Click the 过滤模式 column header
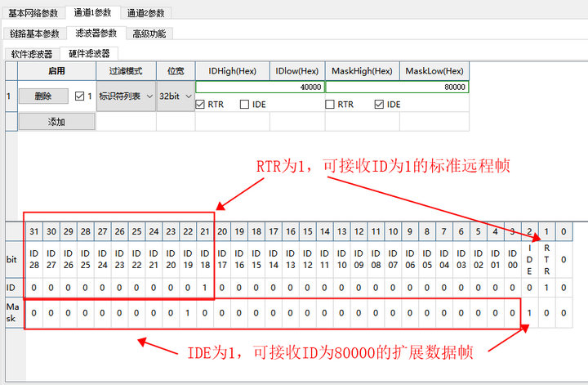The image size is (588, 385). tap(126, 71)
